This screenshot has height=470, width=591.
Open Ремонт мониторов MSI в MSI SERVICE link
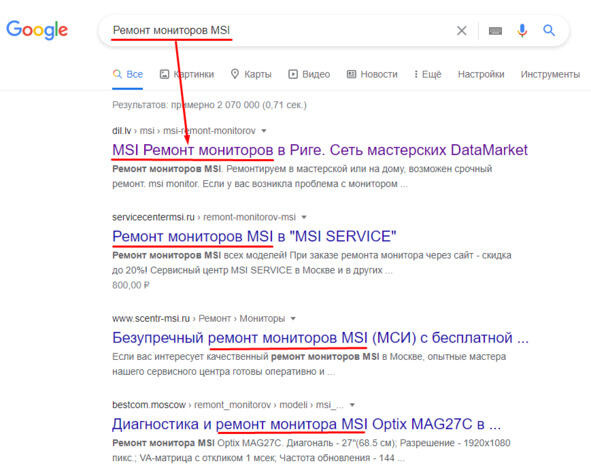coord(254,236)
